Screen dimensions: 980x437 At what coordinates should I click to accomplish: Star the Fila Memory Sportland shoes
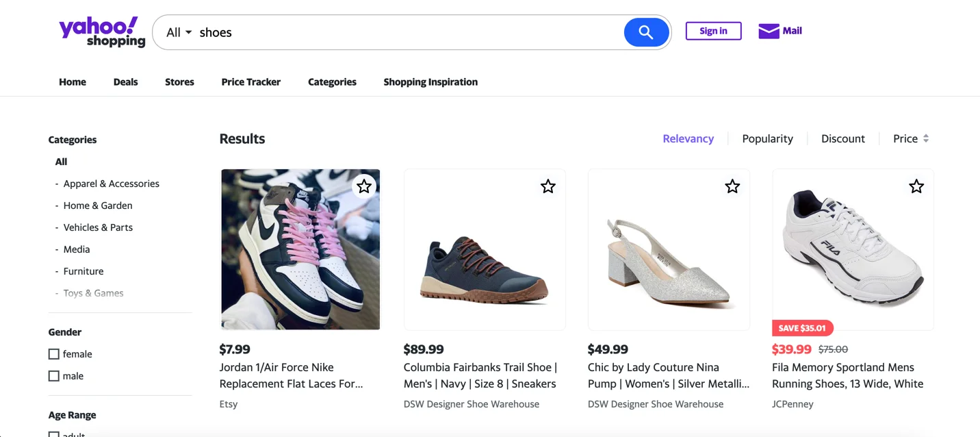pyautogui.click(x=916, y=186)
